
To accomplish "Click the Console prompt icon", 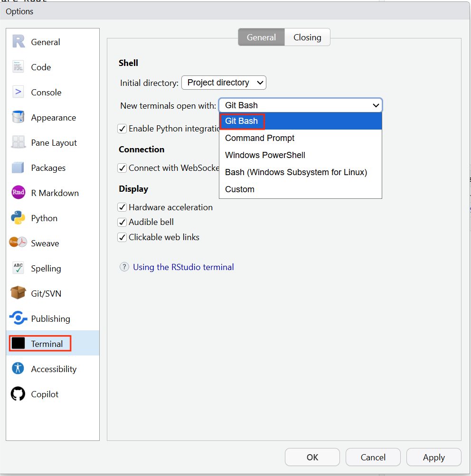I will (18, 92).
